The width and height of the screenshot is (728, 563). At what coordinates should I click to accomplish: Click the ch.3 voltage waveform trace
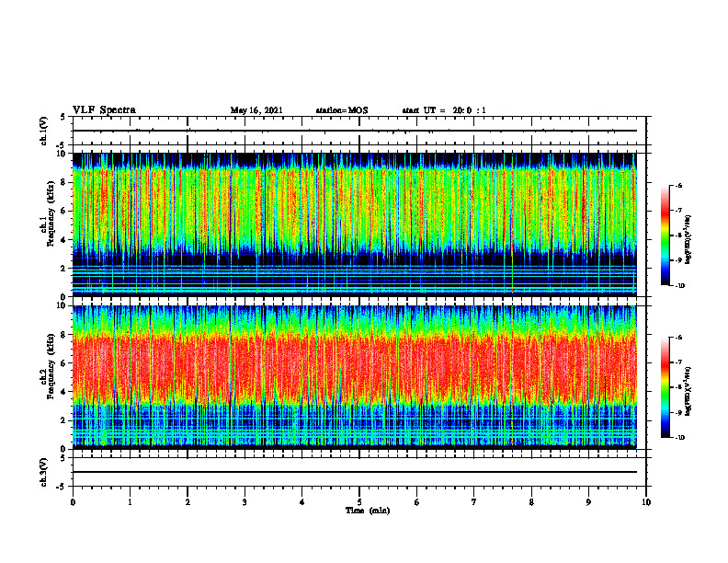pyautogui.click(x=355, y=472)
